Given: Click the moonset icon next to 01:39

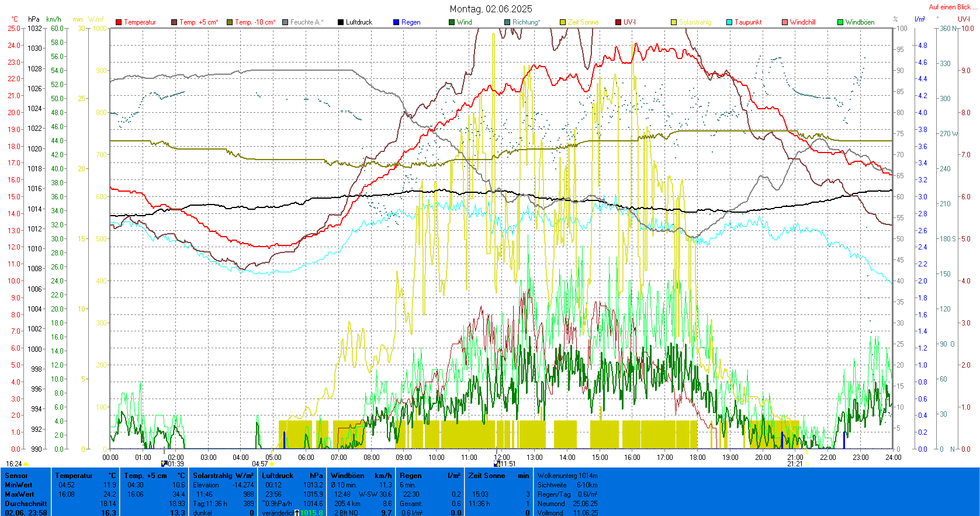Looking at the screenshot, I should coord(164,464).
